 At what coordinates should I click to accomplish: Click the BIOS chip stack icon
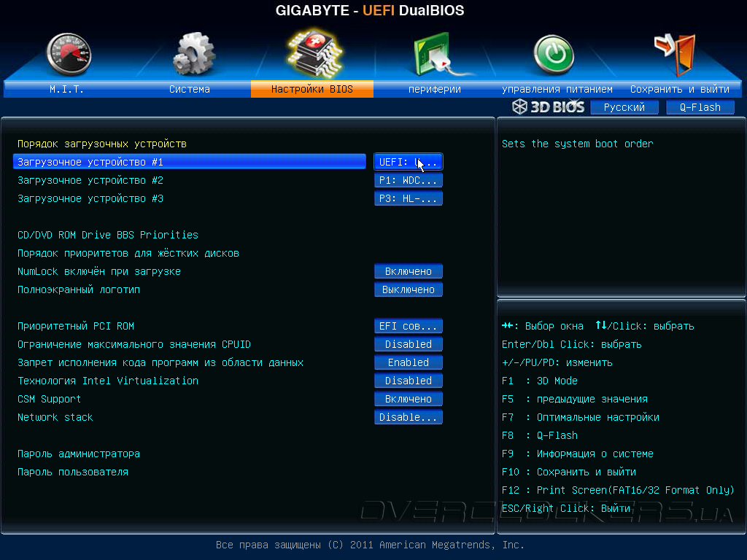tap(315, 52)
